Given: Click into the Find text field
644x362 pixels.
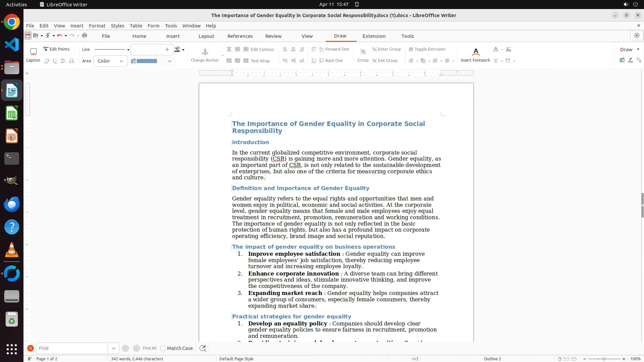Looking at the screenshot, I should tap(72, 348).
